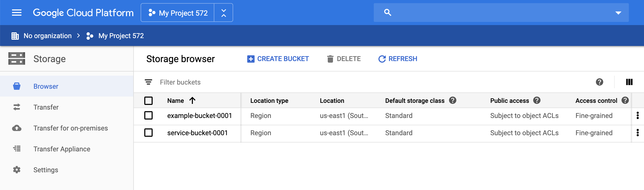Open the hamburger navigation menu

pos(17,13)
